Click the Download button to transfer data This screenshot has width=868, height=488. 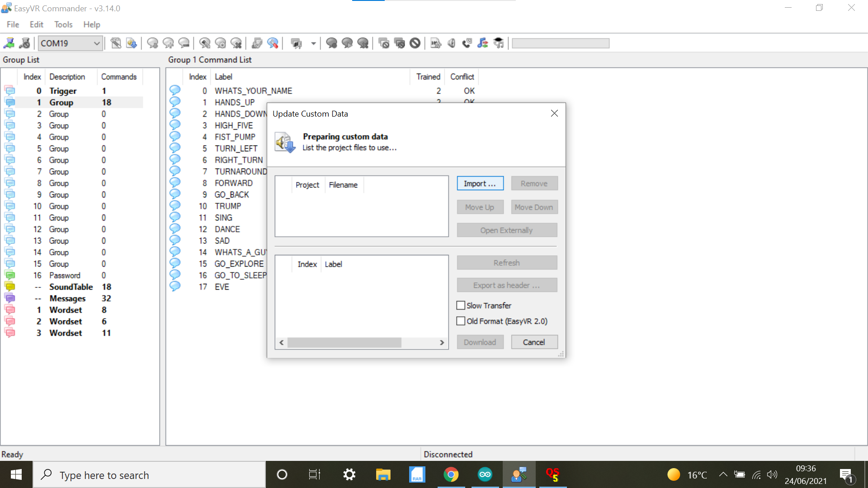(480, 342)
